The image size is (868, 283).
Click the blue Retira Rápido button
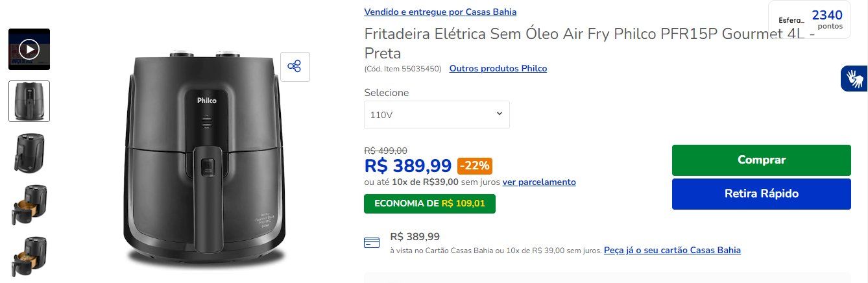(761, 194)
